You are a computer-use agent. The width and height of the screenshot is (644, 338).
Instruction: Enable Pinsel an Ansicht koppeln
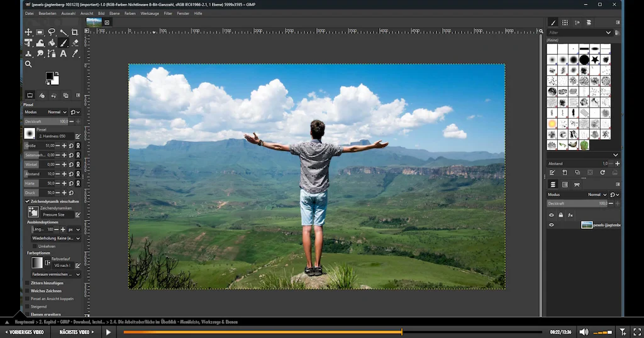27,298
